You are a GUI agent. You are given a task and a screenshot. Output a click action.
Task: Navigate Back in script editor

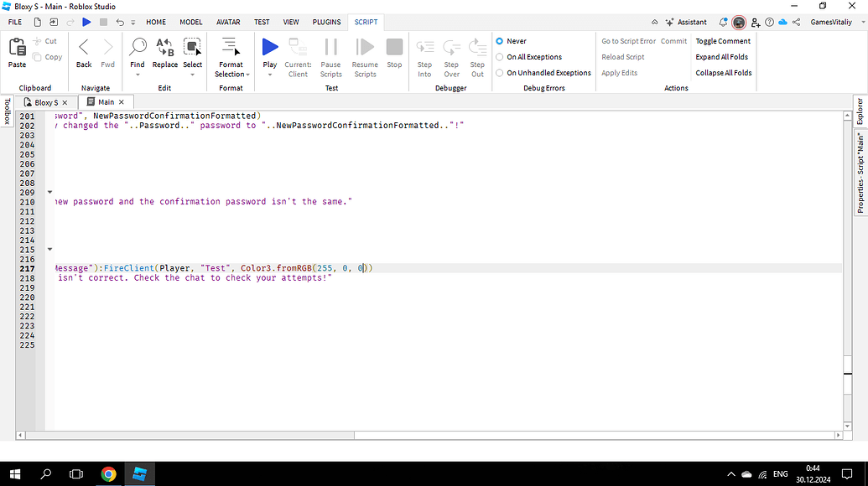[x=84, y=48]
